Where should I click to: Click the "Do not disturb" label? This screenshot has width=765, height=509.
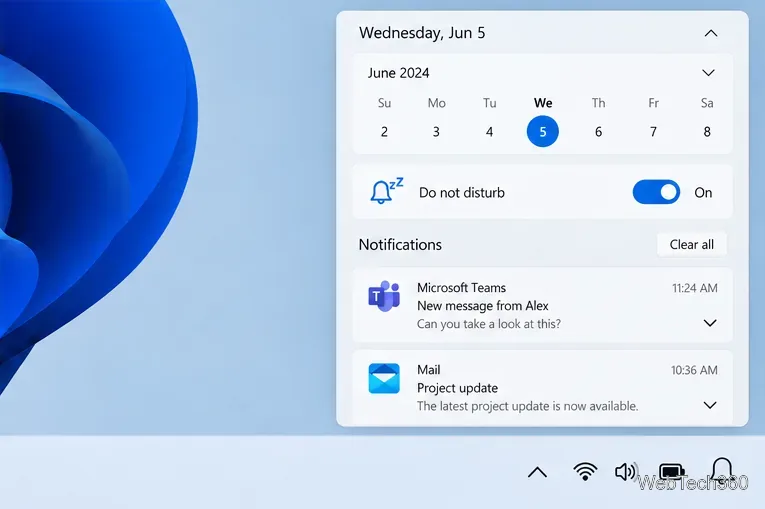(x=462, y=192)
